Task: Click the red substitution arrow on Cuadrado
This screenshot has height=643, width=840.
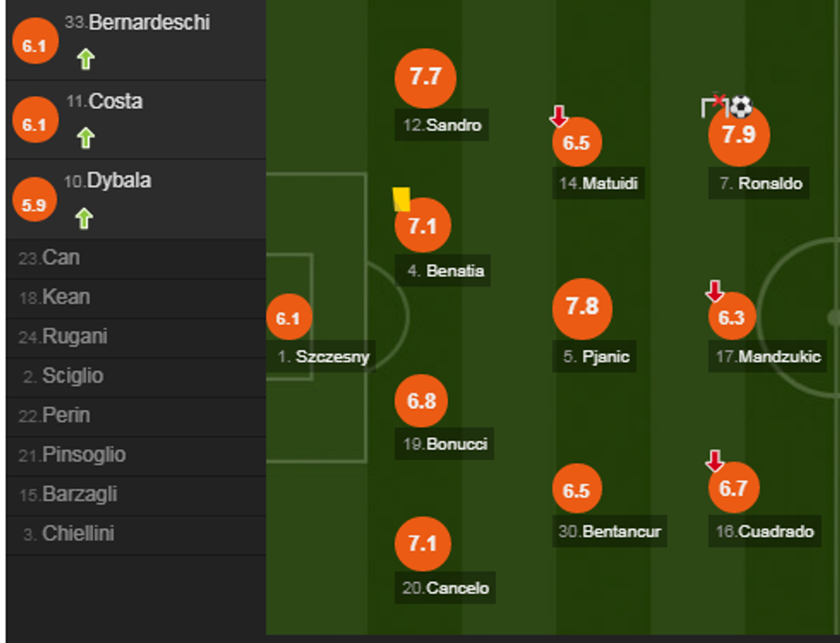Action: click(x=714, y=461)
